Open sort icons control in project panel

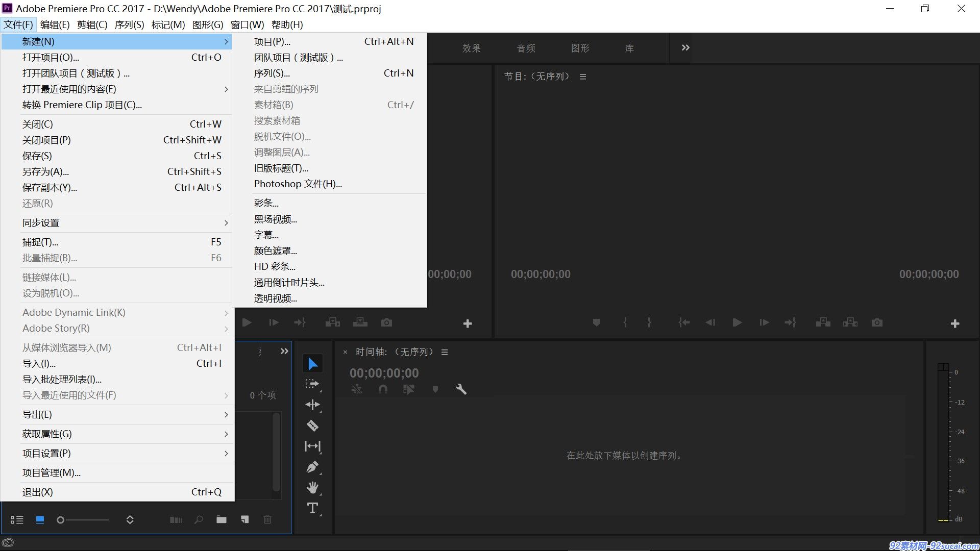pos(130,520)
